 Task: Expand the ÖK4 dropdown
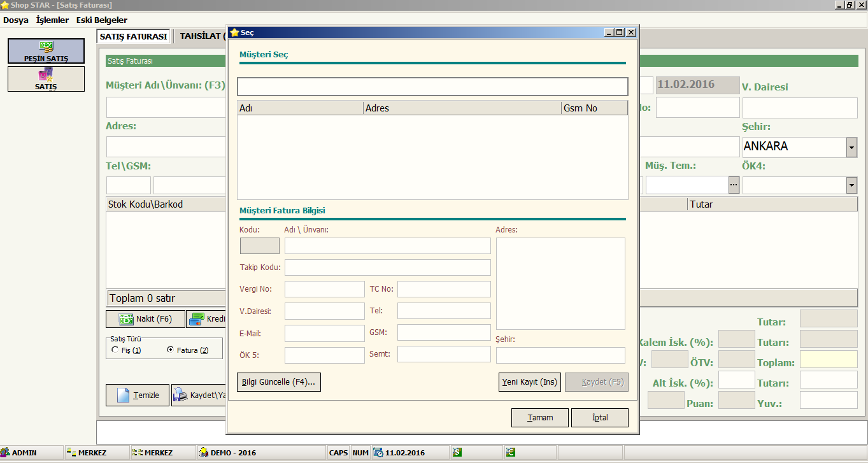click(x=851, y=185)
